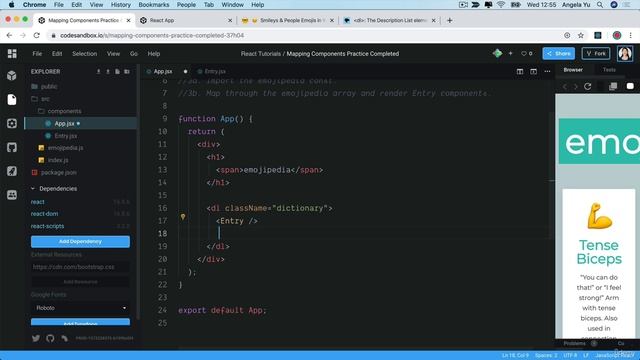This screenshot has width=640, height=360.
Task: Bookmark this page with the star icon
Action: 581,36
